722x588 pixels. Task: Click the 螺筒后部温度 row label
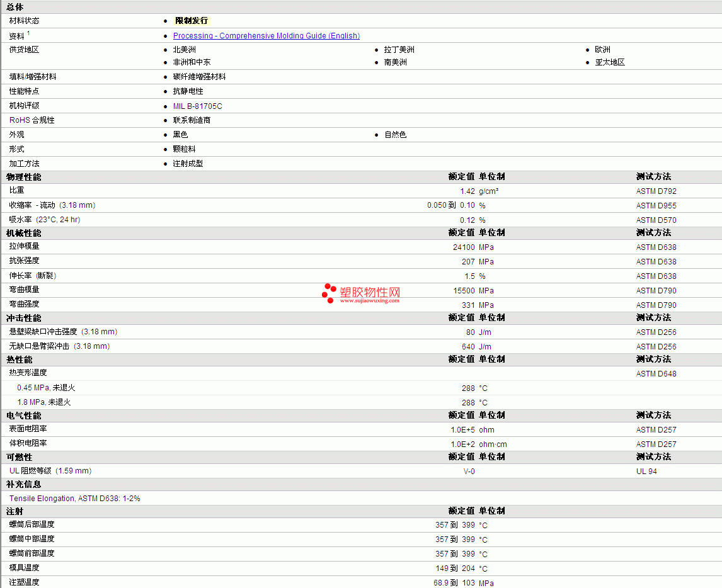click(x=32, y=524)
